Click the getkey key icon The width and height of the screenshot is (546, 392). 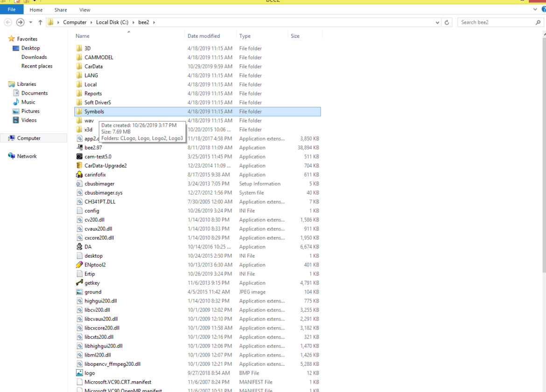(80, 283)
